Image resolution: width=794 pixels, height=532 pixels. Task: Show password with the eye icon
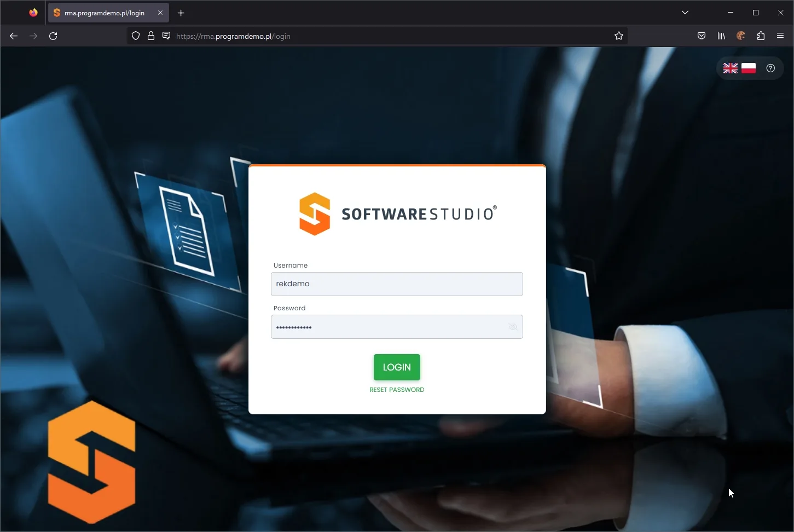513,327
